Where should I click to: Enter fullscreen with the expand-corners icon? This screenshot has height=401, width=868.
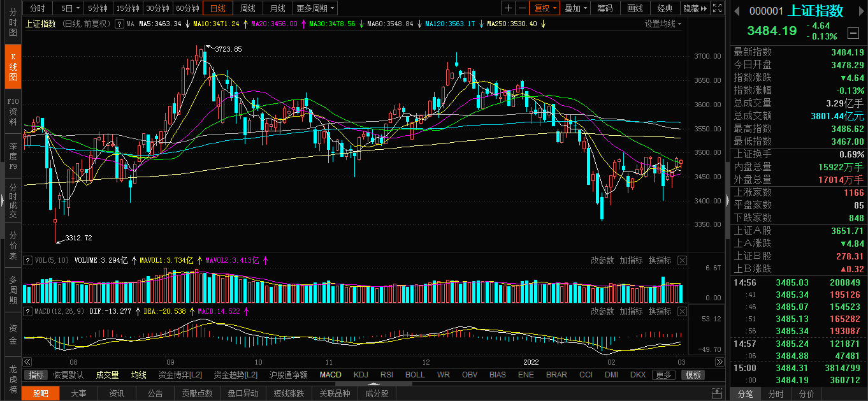[718, 8]
